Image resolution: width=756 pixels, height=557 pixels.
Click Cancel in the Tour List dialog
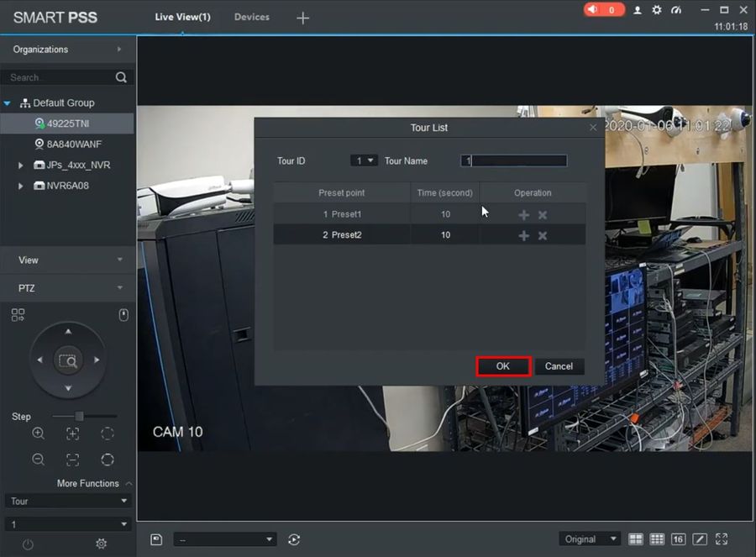click(559, 366)
